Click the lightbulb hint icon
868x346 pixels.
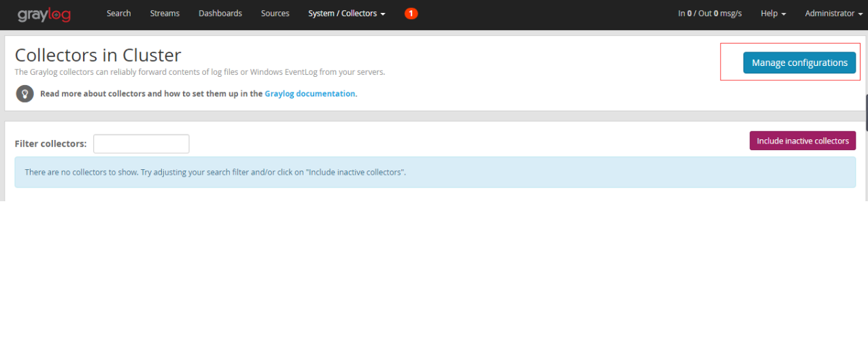[24, 94]
